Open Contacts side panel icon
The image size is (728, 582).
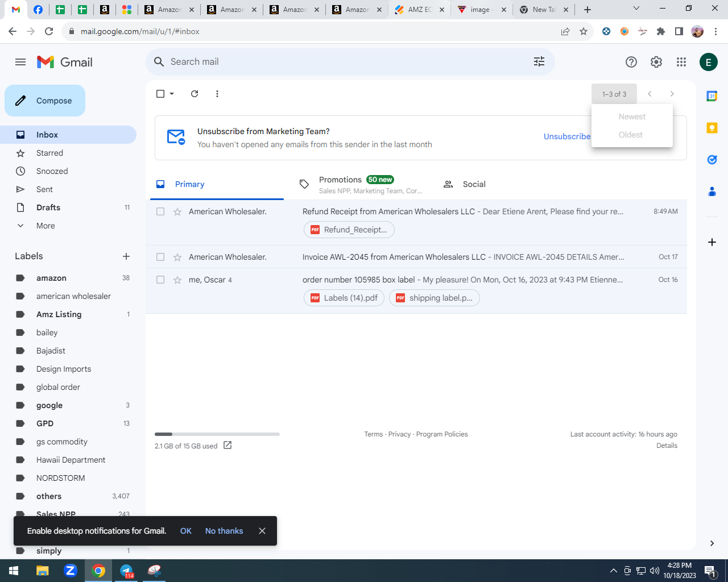(712, 192)
